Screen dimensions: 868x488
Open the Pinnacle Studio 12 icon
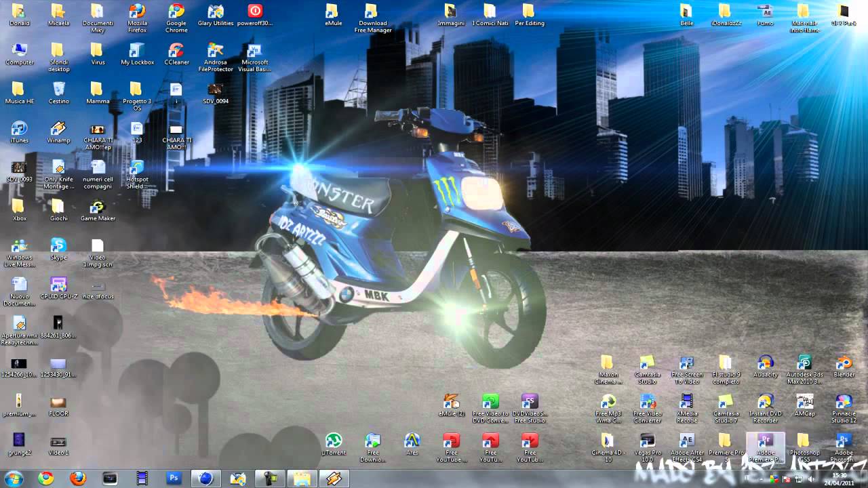[844, 409]
